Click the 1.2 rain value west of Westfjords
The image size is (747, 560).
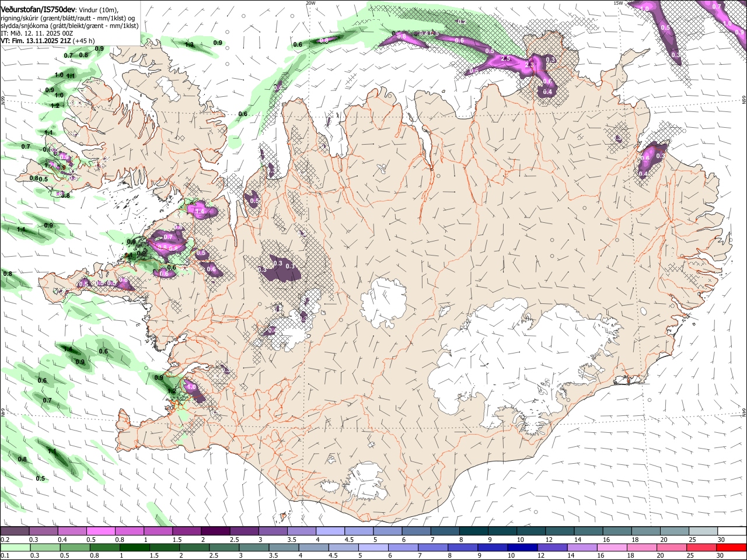tap(55, 106)
